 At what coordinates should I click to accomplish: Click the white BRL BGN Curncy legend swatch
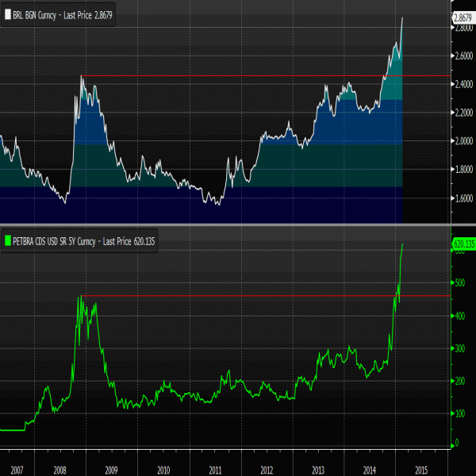[x=8, y=15]
